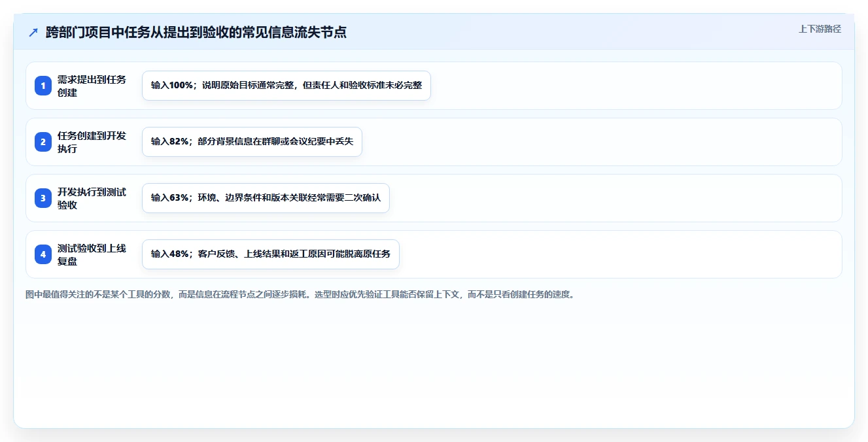Click step number 4 badge
The width and height of the screenshot is (868, 442).
coord(43,254)
